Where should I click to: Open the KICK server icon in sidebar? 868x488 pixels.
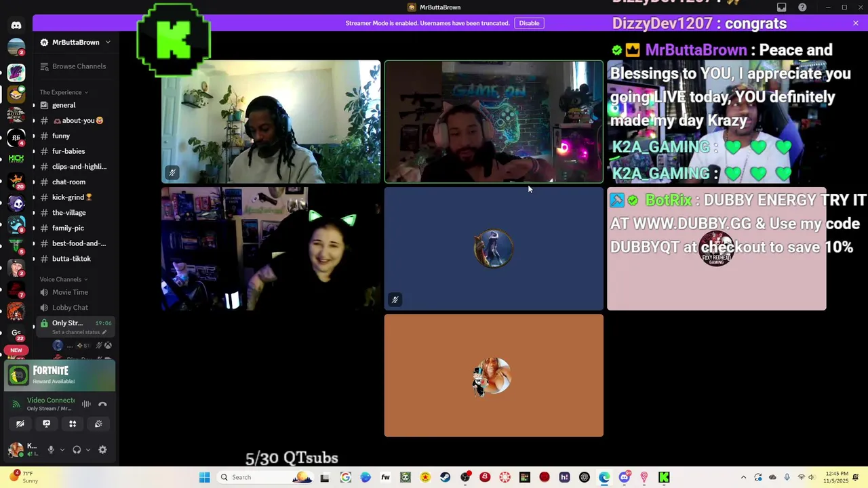[16, 159]
